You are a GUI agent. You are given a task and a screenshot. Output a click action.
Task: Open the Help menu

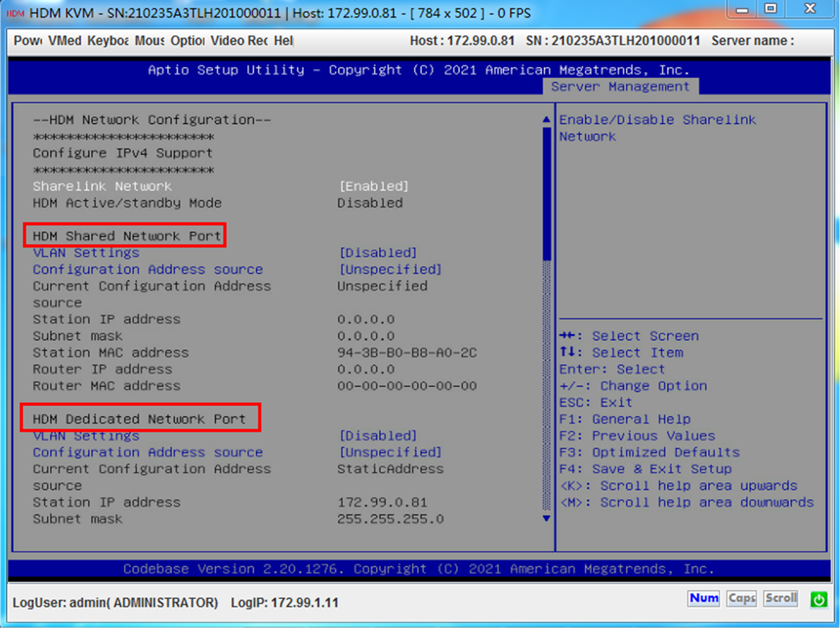coord(283,40)
